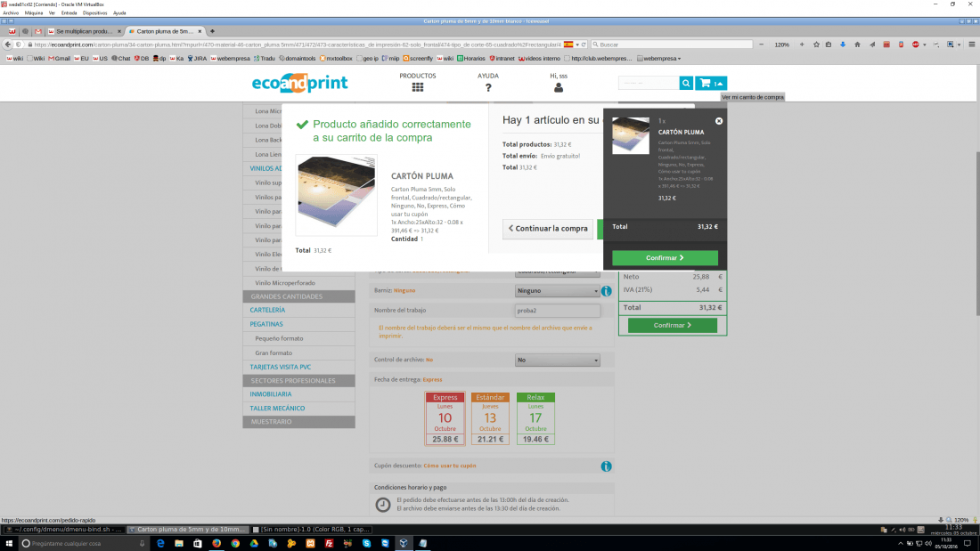
Task: Close the Carton pluma de 5mm tab
Action: [x=200, y=31]
